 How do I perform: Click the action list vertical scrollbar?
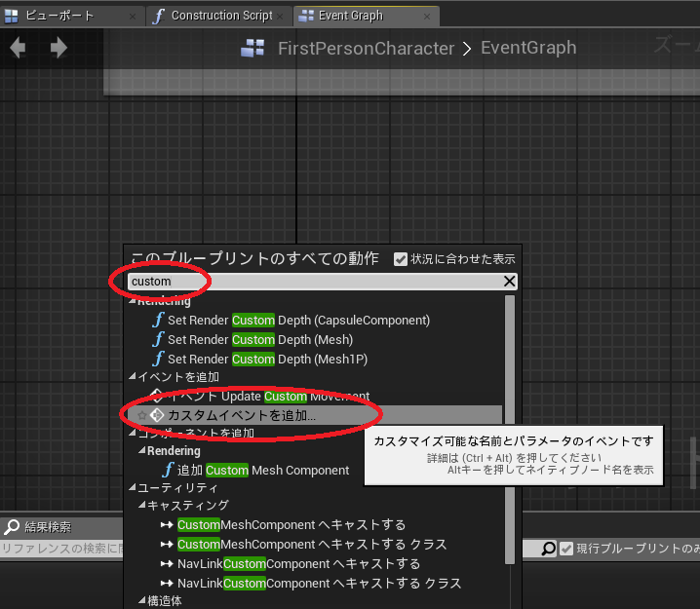[x=510, y=429]
